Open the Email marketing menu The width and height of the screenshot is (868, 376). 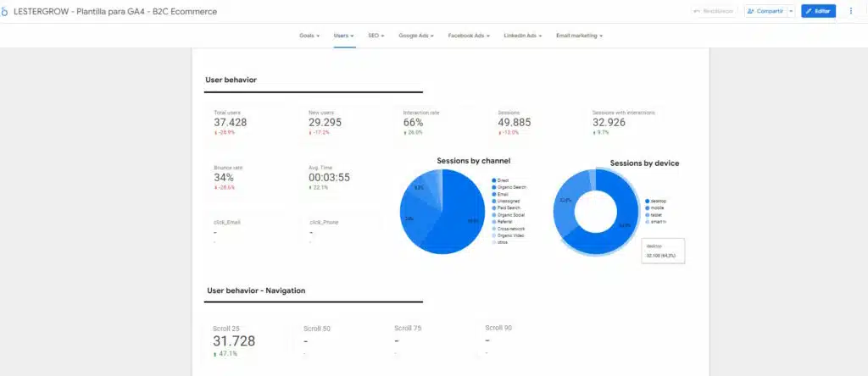tap(580, 36)
